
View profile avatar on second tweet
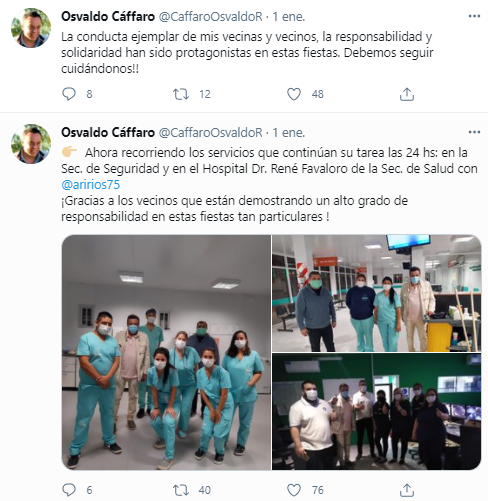tap(31, 144)
